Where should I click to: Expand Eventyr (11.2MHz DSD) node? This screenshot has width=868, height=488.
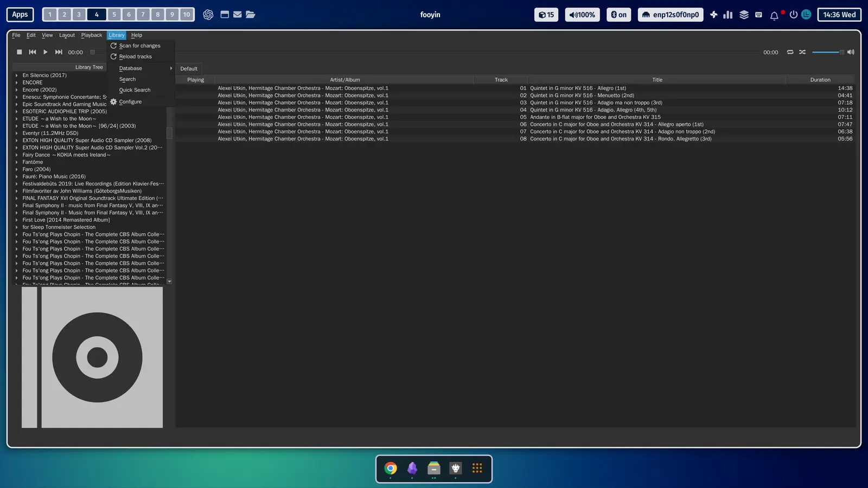[17, 133]
